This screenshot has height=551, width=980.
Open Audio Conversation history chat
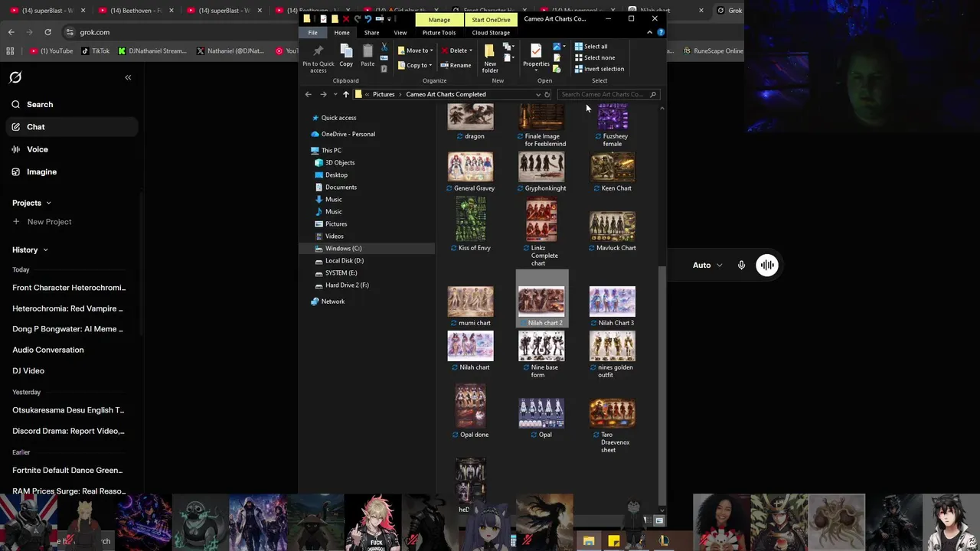(47, 350)
